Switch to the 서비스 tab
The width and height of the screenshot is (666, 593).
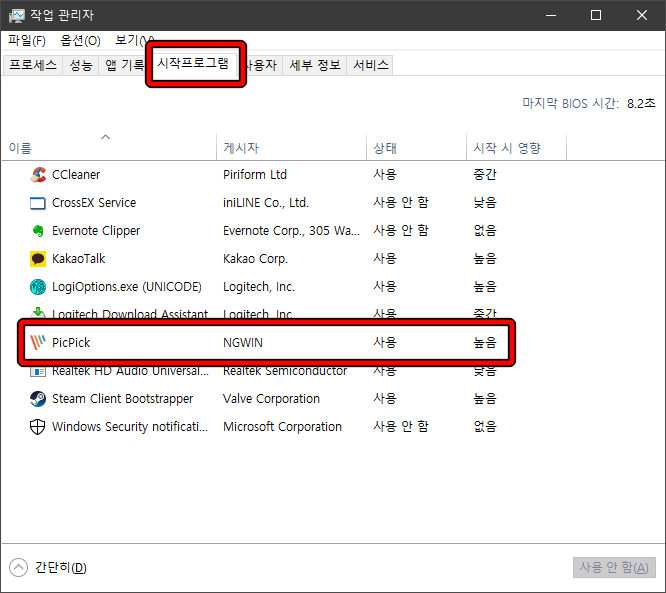370,65
